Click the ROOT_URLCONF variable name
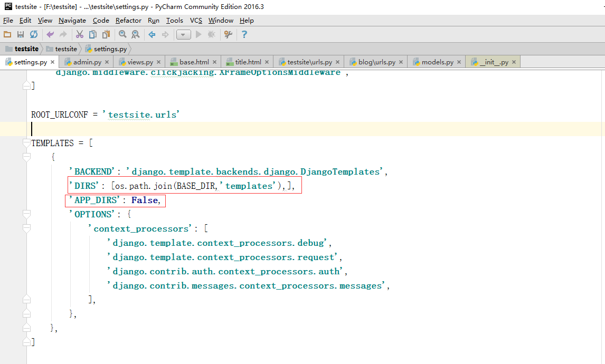This screenshot has width=605, height=364. [x=60, y=114]
